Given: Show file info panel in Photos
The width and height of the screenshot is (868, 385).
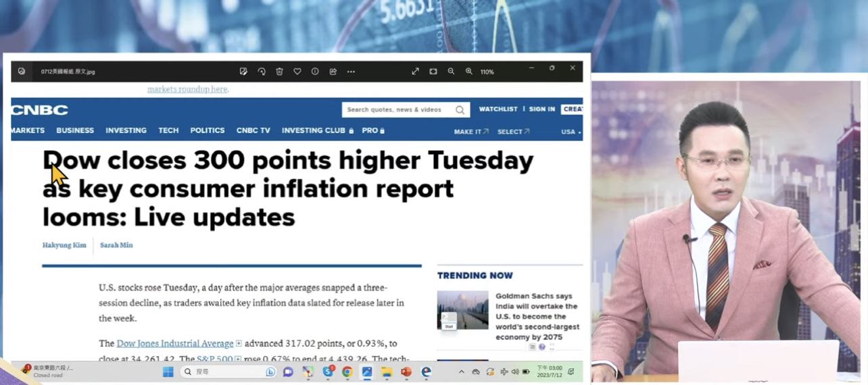Looking at the screenshot, I should pyautogui.click(x=315, y=72).
